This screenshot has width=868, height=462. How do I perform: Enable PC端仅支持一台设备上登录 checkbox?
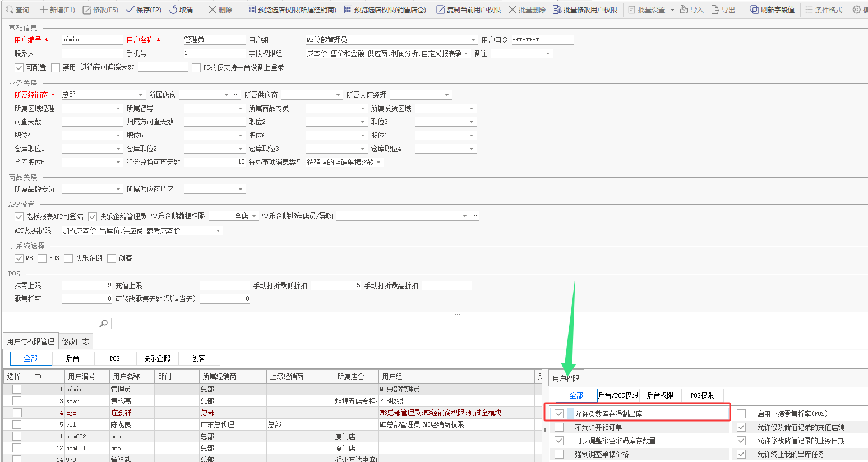[x=196, y=68]
